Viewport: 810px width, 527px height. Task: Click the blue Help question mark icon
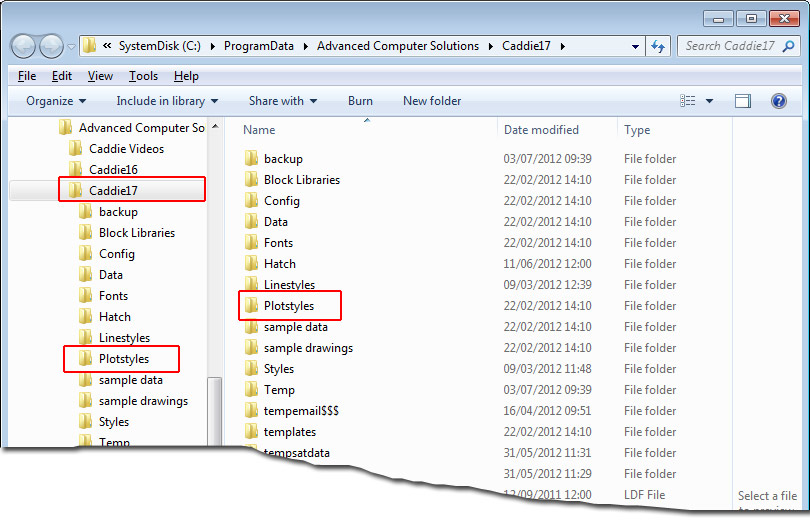pyautogui.click(x=779, y=101)
